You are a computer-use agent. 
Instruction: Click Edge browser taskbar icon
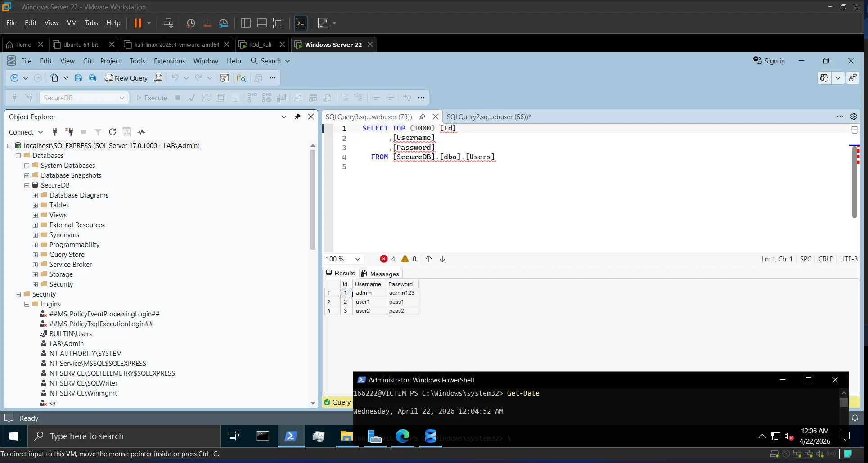[403, 436]
